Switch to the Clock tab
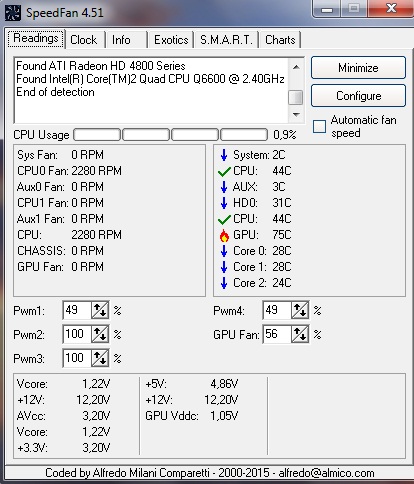This screenshot has width=414, height=484. (x=84, y=40)
